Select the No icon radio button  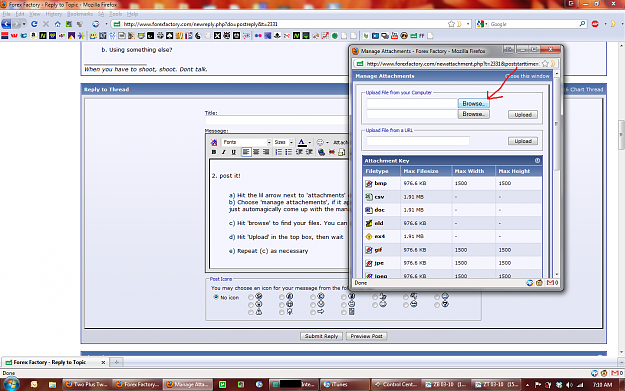pos(216,297)
